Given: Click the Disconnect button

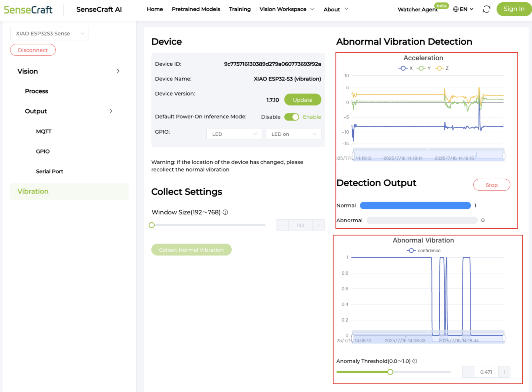Looking at the screenshot, I should 33,50.
